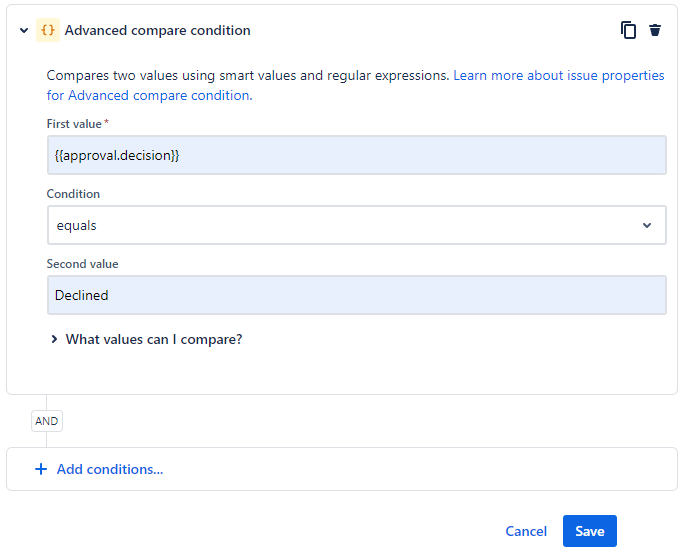This screenshot has height=557, width=683.
Task: Click the Second value field containing Declined
Action: pyautogui.click(x=357, y=295)
